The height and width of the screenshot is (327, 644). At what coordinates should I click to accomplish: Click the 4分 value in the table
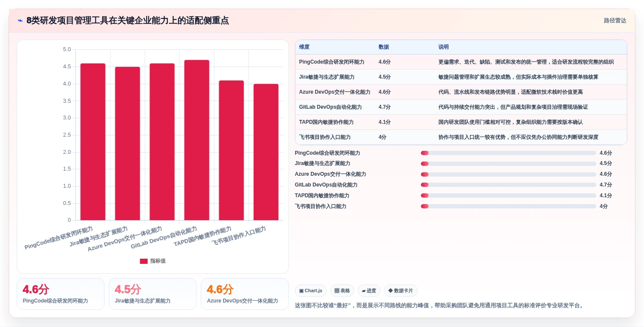(x=383, y=137)
